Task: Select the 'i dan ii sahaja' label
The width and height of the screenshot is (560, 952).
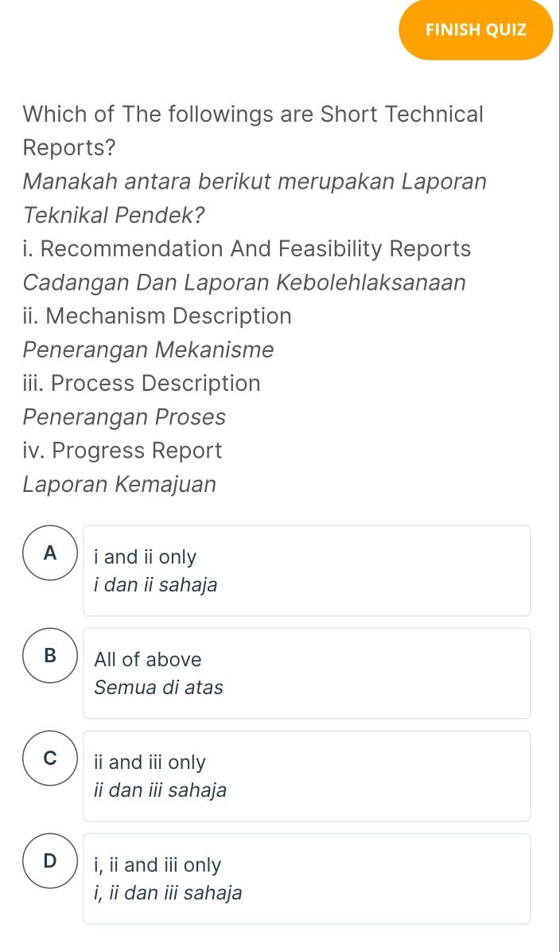Action: pyautogui.click(x=156, y=585)
